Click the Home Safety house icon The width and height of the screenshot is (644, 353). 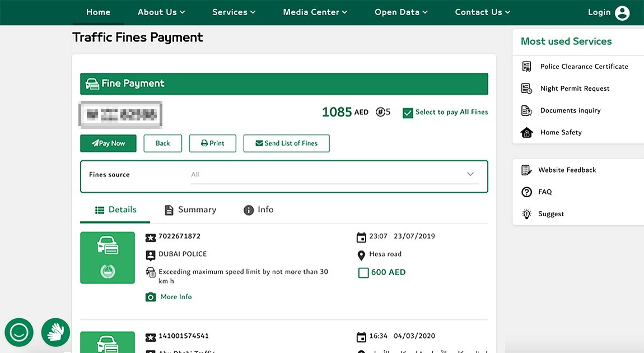tap(526, 133)
